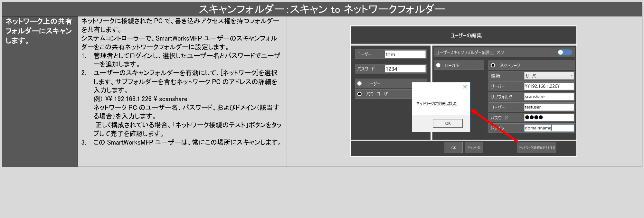Click the user name field containing tom
Image resolution: width=644 pixels, height=218 pixels.
pyautogui.click(x=405, y=54)
